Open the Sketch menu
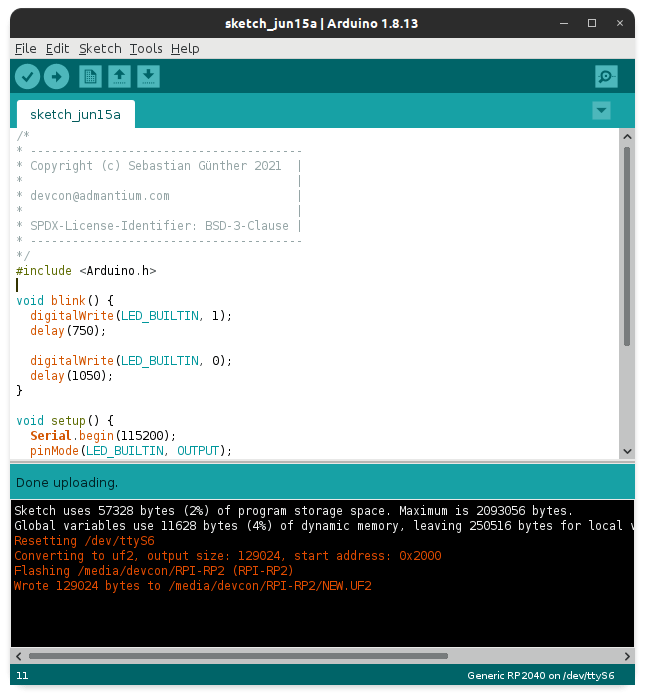Screen dimensions: 645x696 [99, 48]
